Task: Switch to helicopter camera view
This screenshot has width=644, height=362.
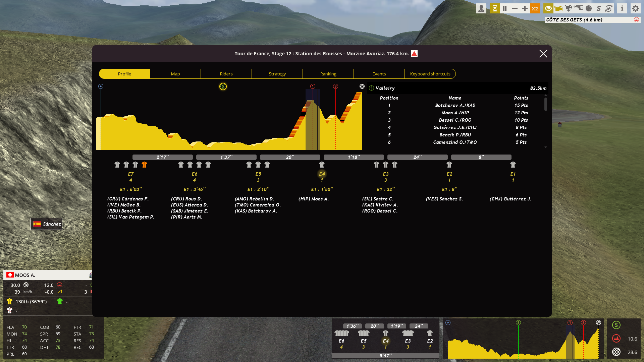Action: pos(579,8)
